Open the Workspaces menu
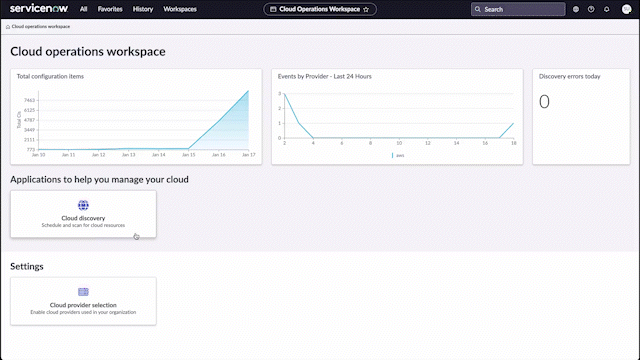The height and width of the screenshot is (360, 640). pyautogui.click(x=180, y=9)
